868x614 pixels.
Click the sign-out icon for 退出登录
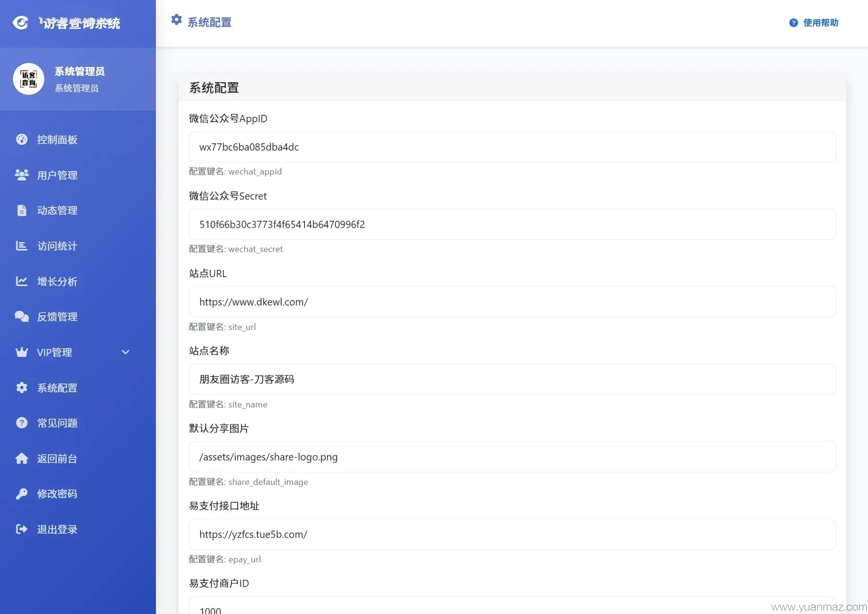[x=22, y=529]
